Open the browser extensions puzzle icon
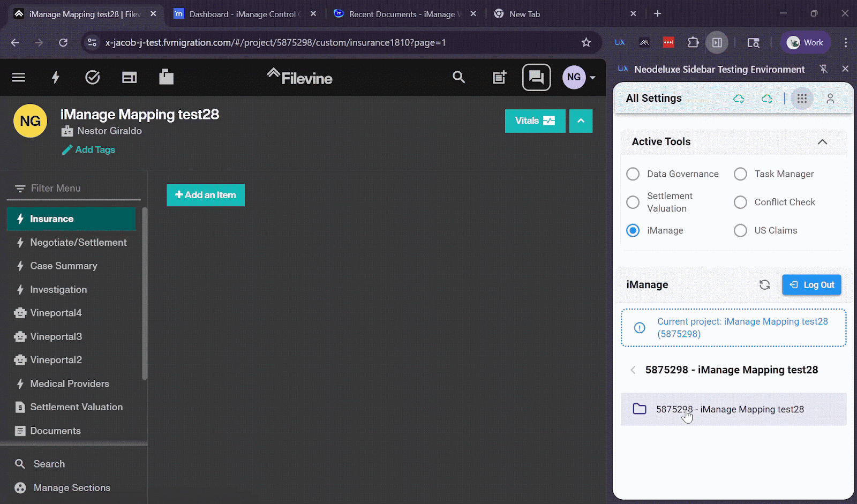The height and width of the screenshot is (504, 857). [x=693, y=43]
